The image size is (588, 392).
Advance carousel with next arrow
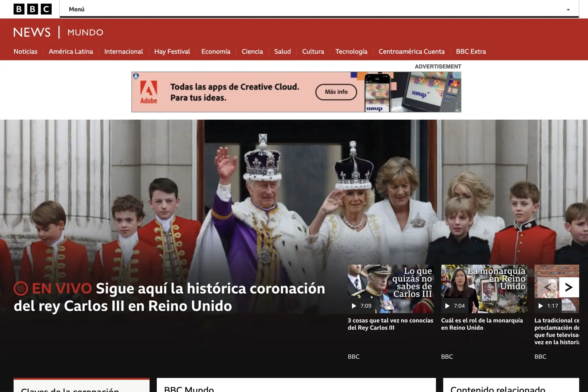(569, 287)
